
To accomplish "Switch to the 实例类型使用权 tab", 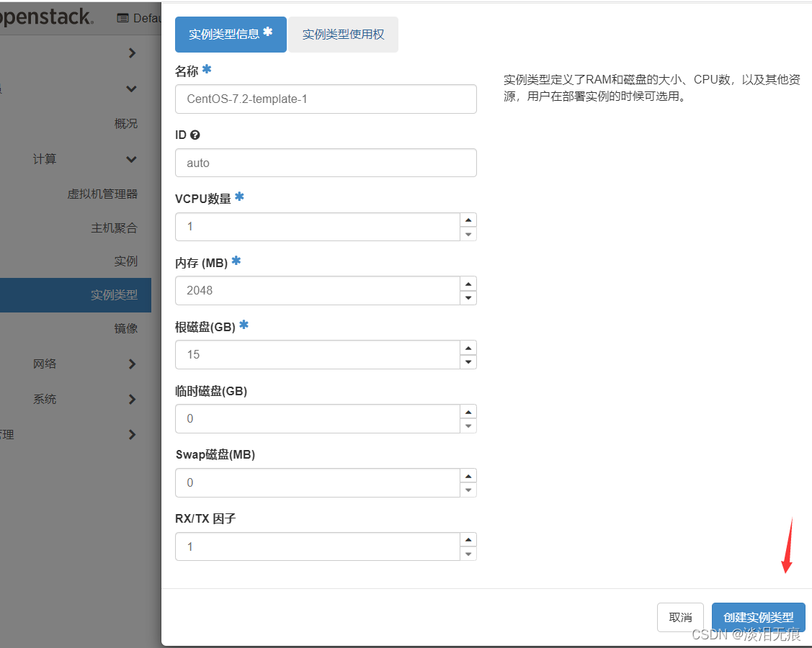I will [343, 34].
